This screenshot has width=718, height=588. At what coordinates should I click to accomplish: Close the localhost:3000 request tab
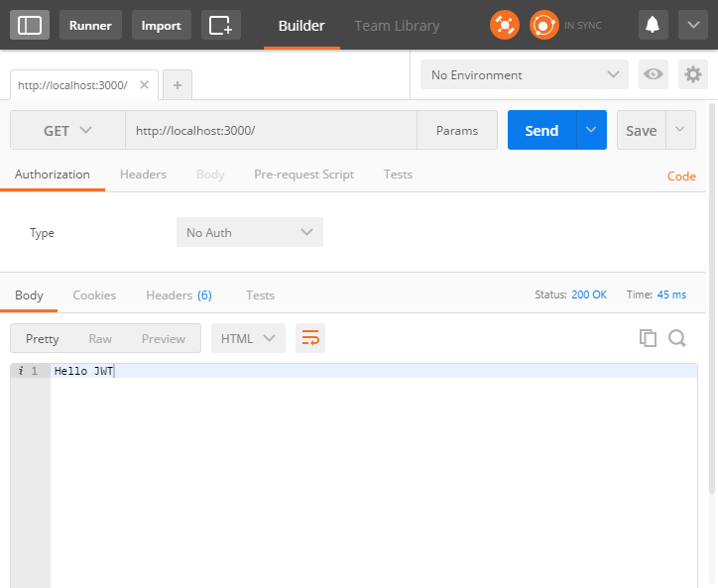click(x=144, y=85)
